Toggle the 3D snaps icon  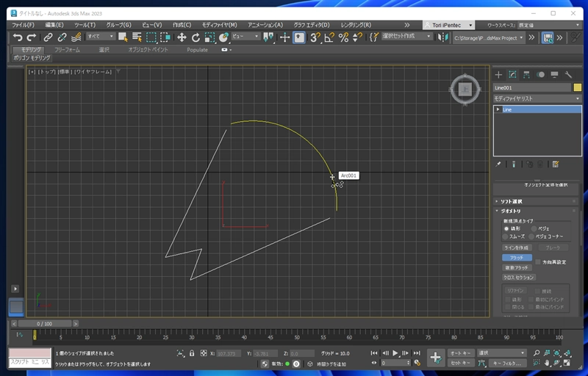click(315, 37)
